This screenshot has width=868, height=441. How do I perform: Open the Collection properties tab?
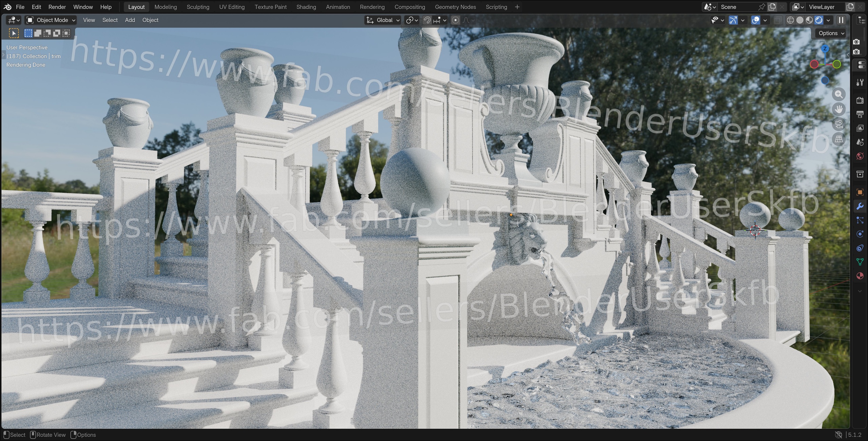(x=860, y=174)
